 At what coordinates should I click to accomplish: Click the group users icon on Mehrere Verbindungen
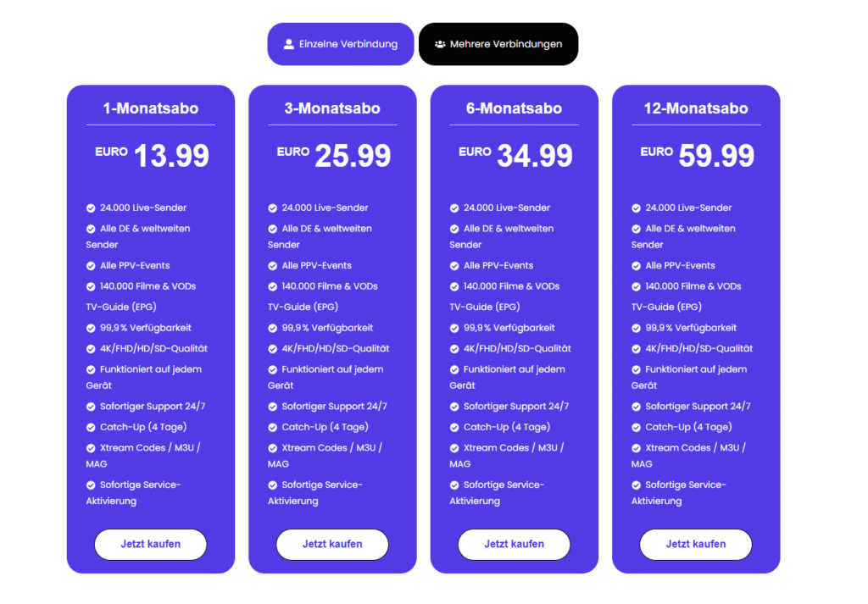tap(440, 44)
